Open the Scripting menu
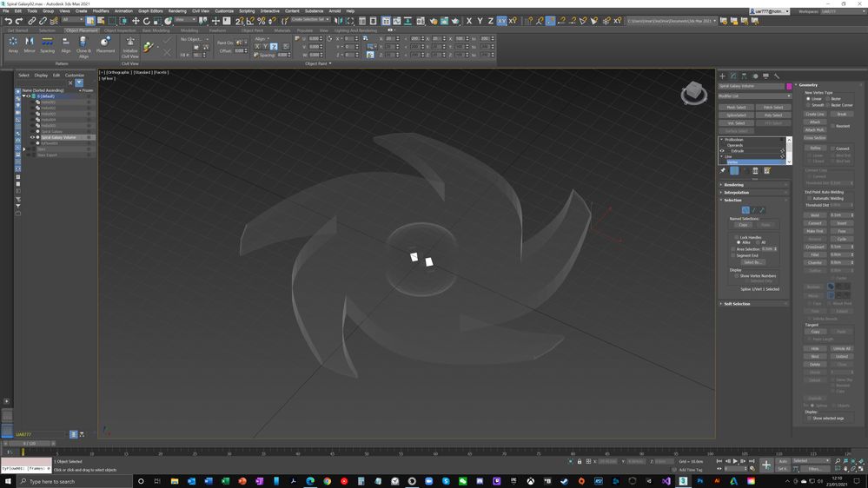 click(247, 11)
